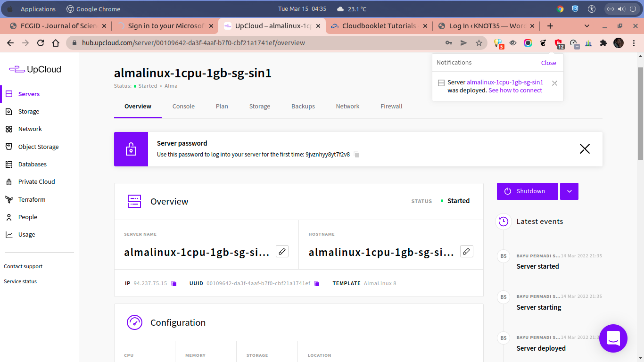This screenshot has height=362, width=644.
Task: Open the server Storage tab
Action: tap(260, 107)
